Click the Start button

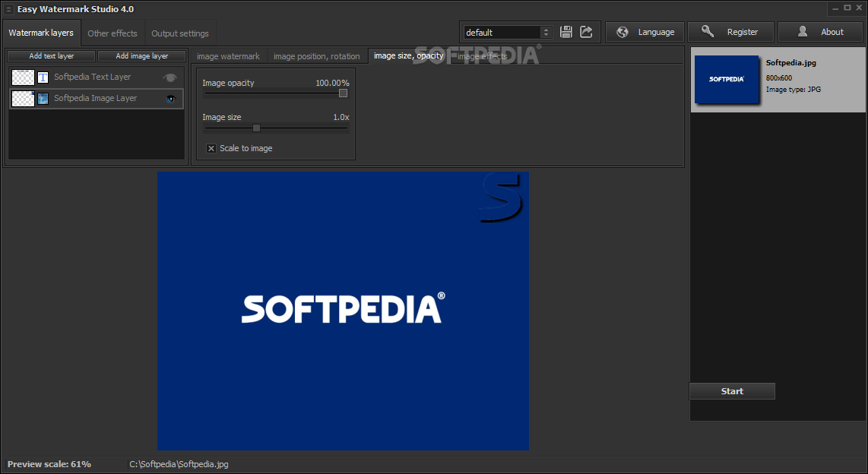tap(732, 391)
